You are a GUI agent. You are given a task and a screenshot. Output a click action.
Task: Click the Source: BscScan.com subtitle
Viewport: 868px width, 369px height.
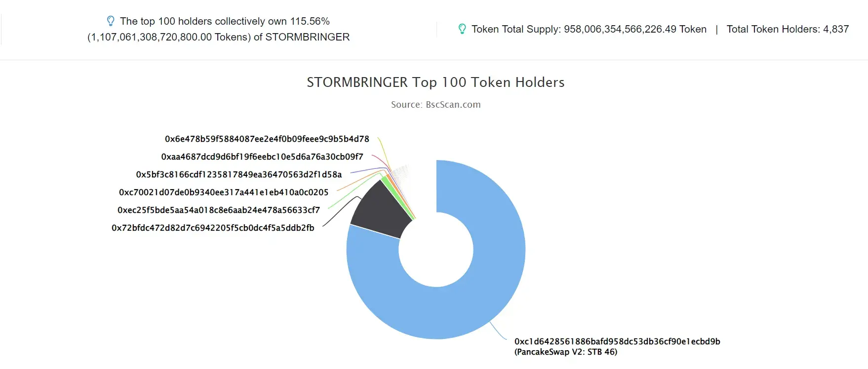click(x=435, y=105)
